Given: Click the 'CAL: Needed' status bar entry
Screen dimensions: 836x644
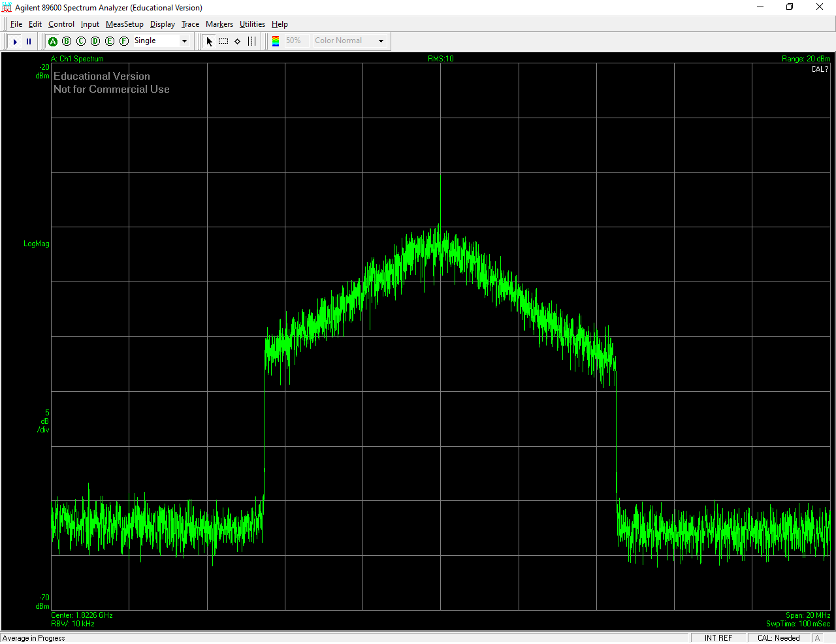Looking at the screenshot, I should (779, 638).
